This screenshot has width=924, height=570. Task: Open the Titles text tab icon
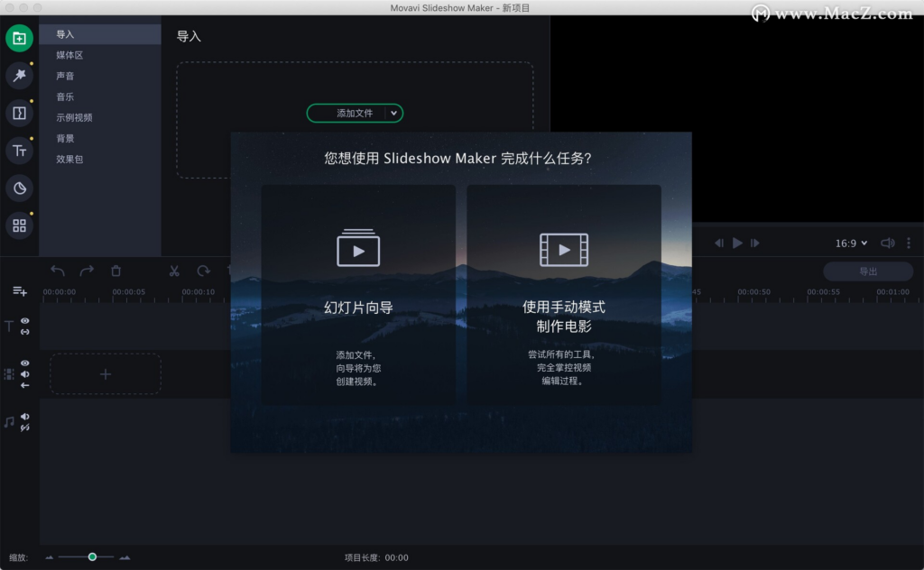pos(20,151)
